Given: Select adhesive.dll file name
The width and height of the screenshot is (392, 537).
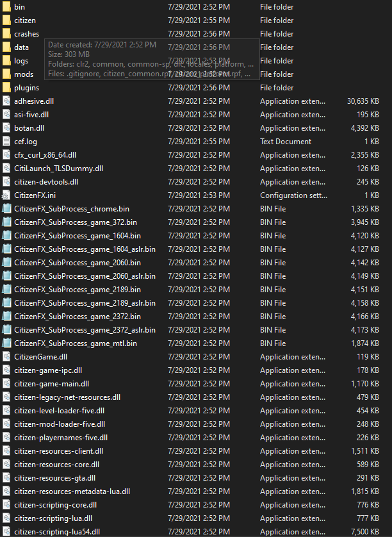Looking at the screenshot, I should point(34,101).
